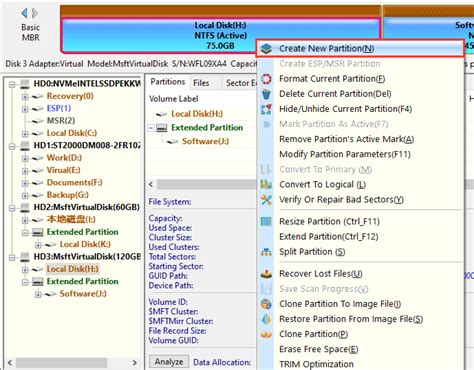The width and height of the screenshot is (474, 370).
Task: Select Virual(E:) in the disk tree
Action: (63, 170)
